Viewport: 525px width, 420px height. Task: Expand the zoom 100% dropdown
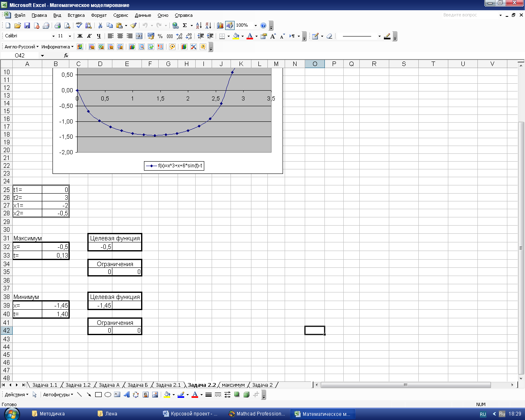pos(256,25)
